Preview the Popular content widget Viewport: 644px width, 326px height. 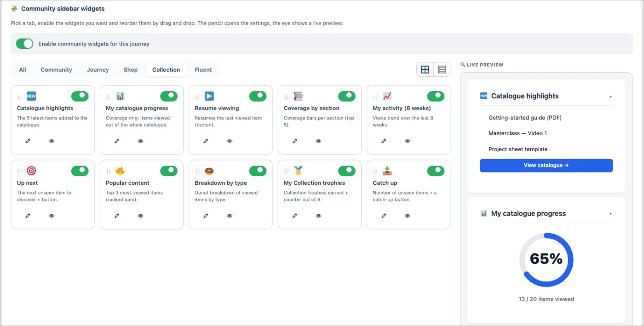[x=141, y=216]
